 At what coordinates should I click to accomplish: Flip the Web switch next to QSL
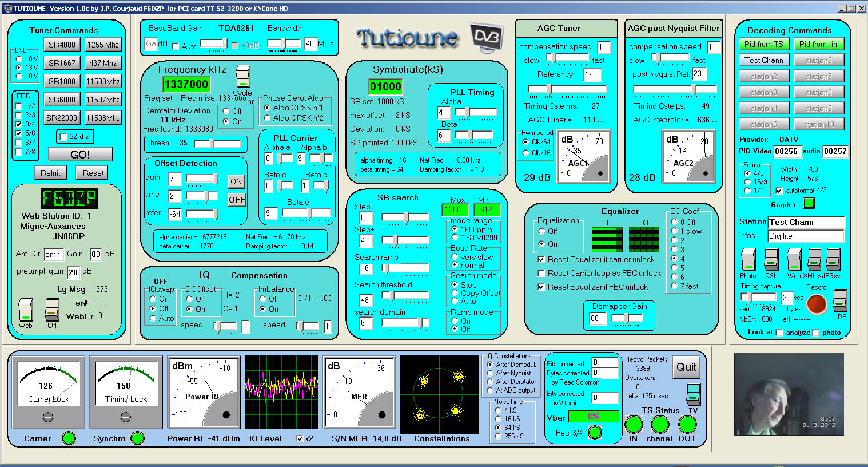(x=794, y=260)
